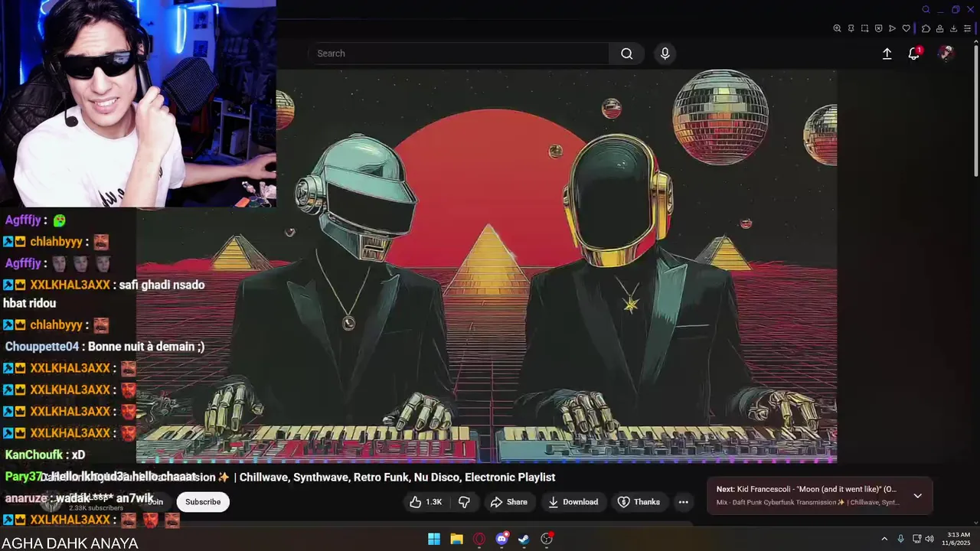This screenshot has width=980, height=551.
Task: Open the ad blocker shield icon
Action: 878,28
